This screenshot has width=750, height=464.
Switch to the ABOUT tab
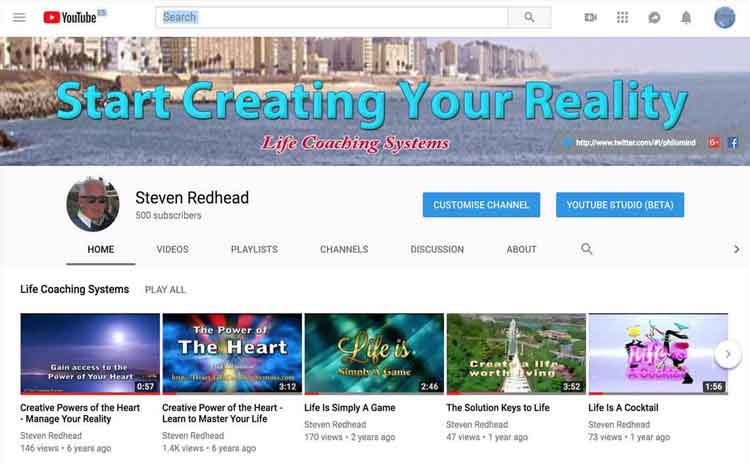(x=521, y=249)
